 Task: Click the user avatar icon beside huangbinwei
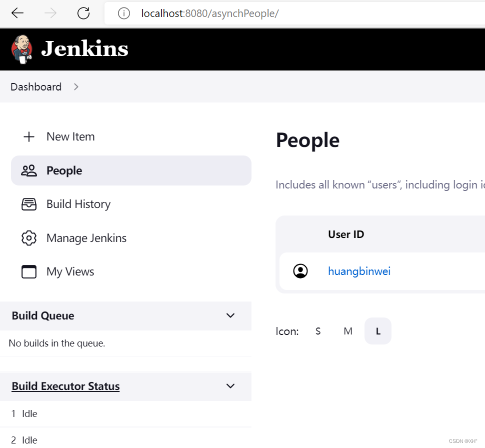[300, 271]
